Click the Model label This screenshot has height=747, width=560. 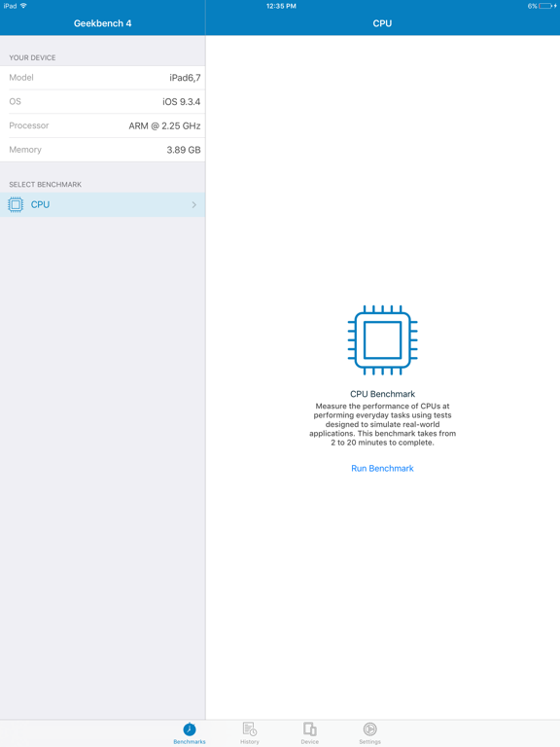[x=21, y=77]
